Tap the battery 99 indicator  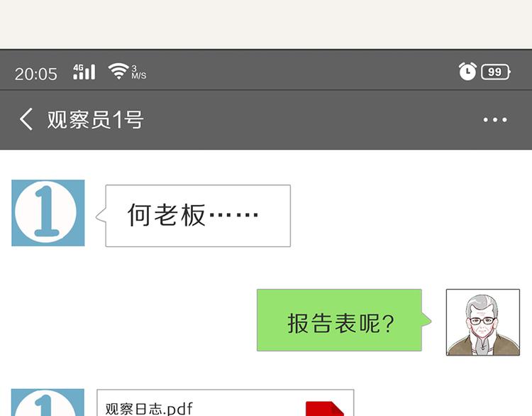point(496,72)
